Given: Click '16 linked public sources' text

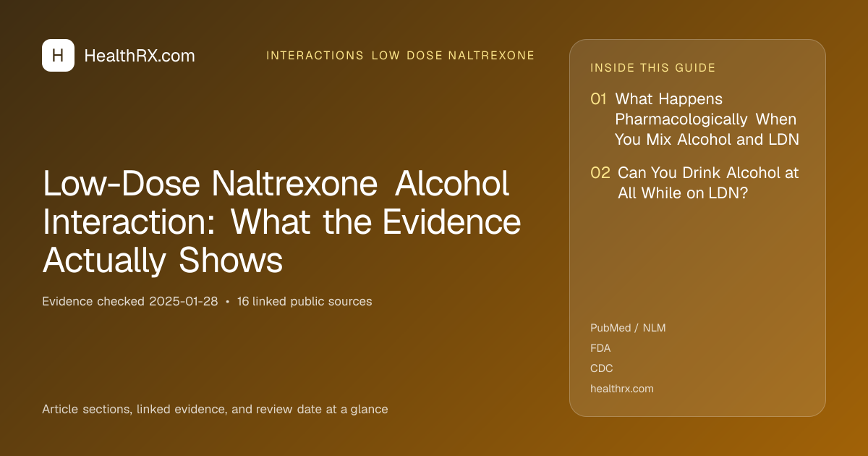Looking at the screenshot, I should click(305, 301).
